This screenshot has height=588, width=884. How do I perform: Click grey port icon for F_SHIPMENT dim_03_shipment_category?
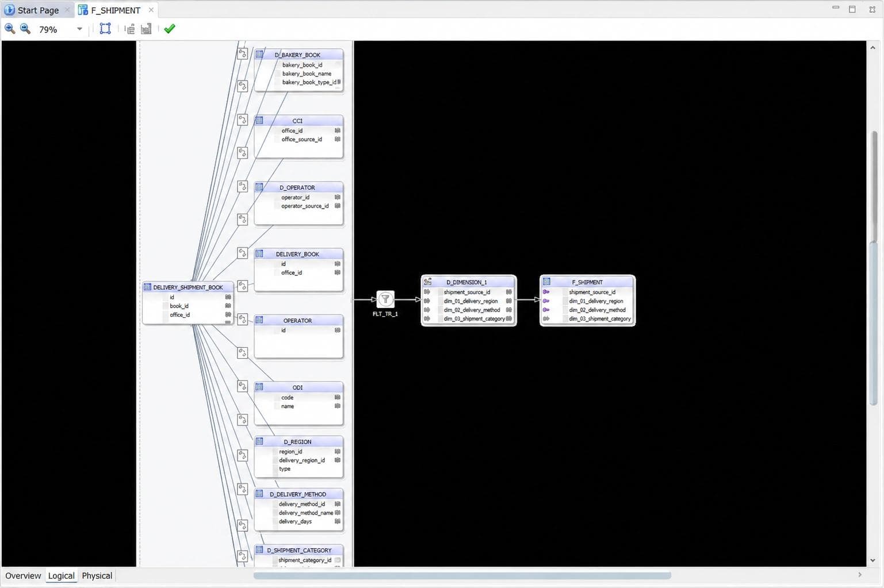point(546,318)
